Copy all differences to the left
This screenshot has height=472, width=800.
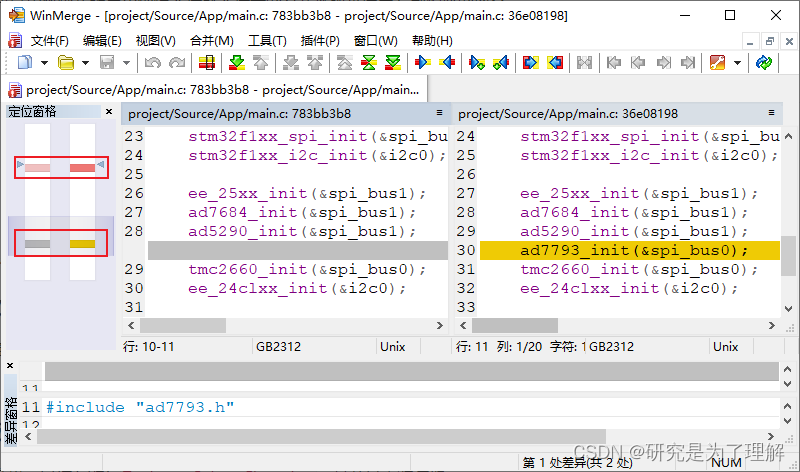555,63
